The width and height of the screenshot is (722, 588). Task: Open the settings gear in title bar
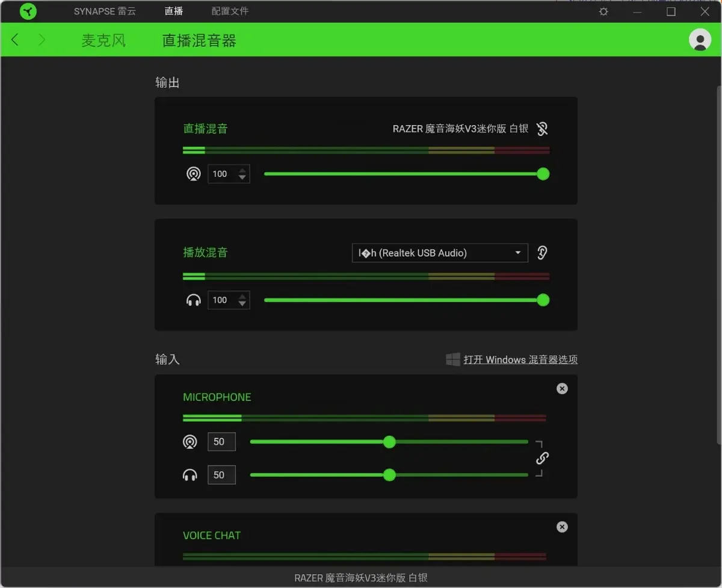[x=603, y=11]
